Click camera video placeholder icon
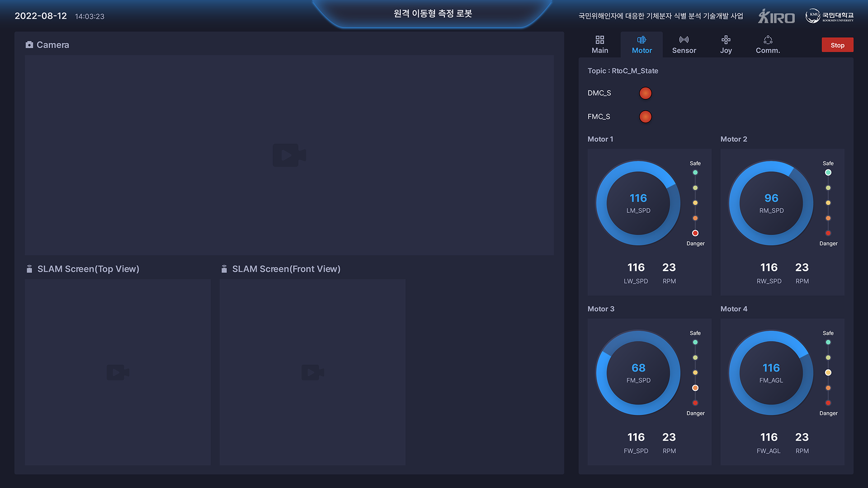This screenshot has height=488, width=868. point(289,155)
